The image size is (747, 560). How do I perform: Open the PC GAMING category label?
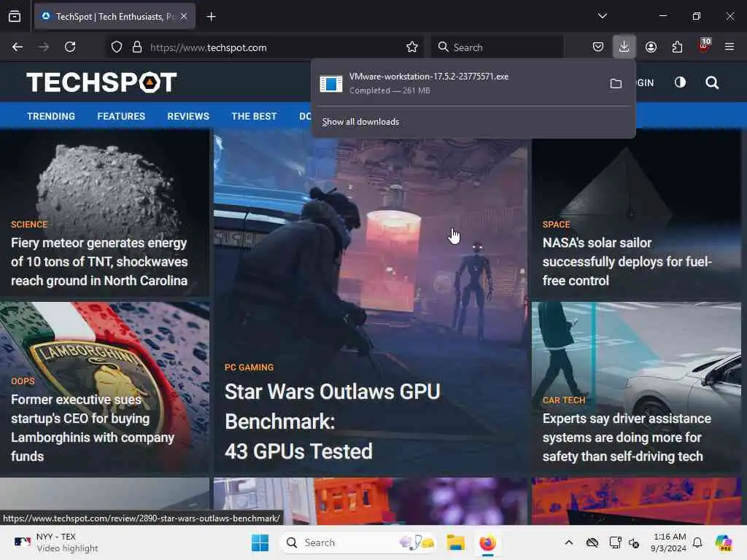[249, 367]
